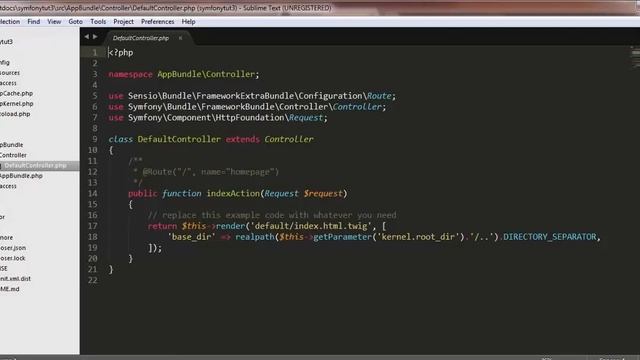
Task: Go to next tab arrow
Action: click(95, 37)
